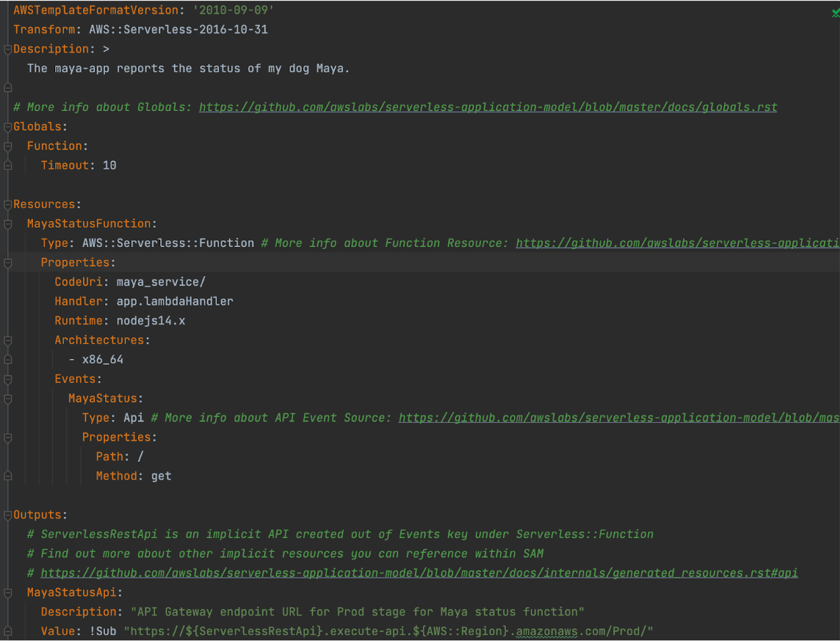Viewport: 840px width, 641px height.
Task: Click the ServerlessRestApi implicit API comment
Action: pos(340,535)
